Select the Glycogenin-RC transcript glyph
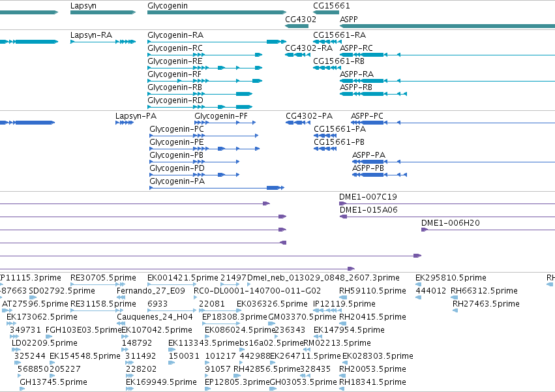 [205, 55]
